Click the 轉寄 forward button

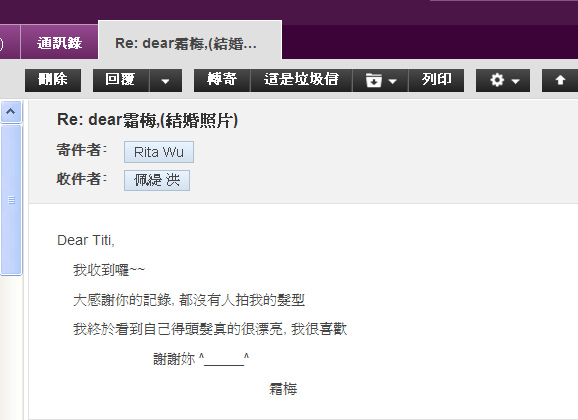pos(222,80)
